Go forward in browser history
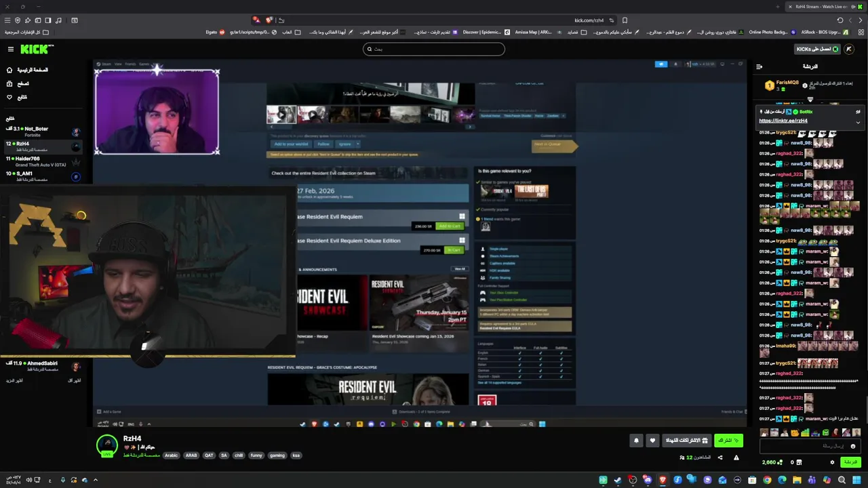 point(850,20)
